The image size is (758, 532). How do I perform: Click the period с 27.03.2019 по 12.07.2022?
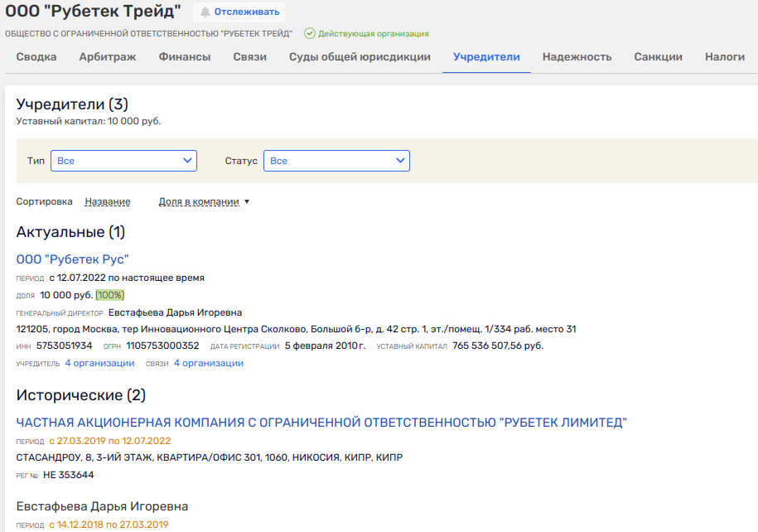[109, 441]
